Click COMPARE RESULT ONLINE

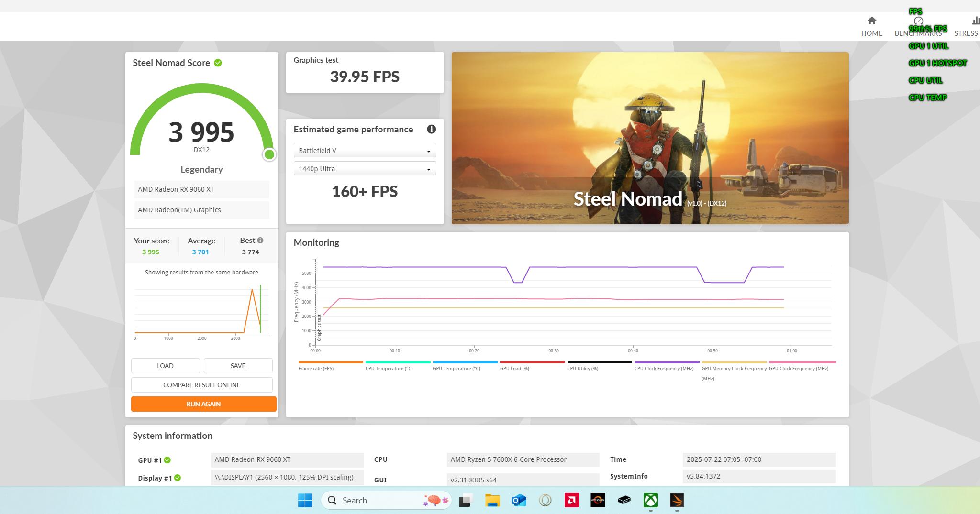(201, 385)
